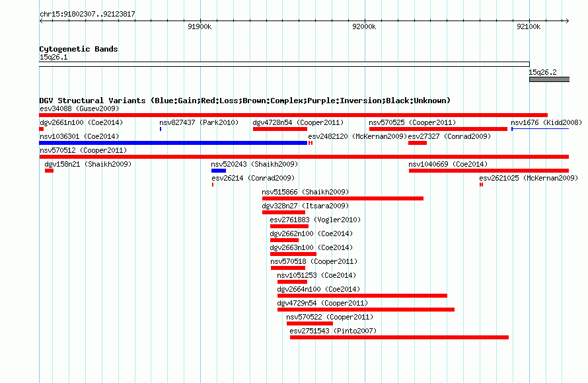Click the 91900k ruler position
This screenshot has width=588, height=383.
(x=200, y=26)
